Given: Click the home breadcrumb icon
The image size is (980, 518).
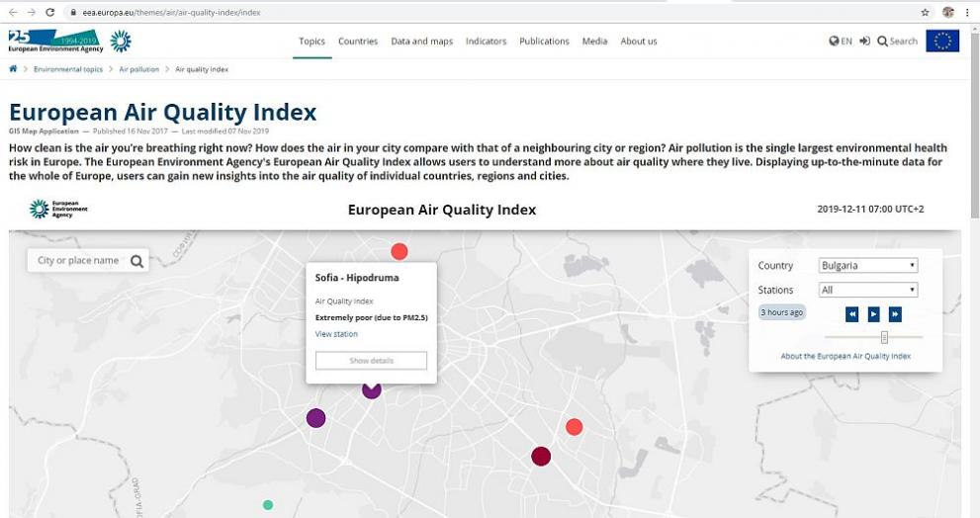Looking at the screenshot, I should 13,69.
